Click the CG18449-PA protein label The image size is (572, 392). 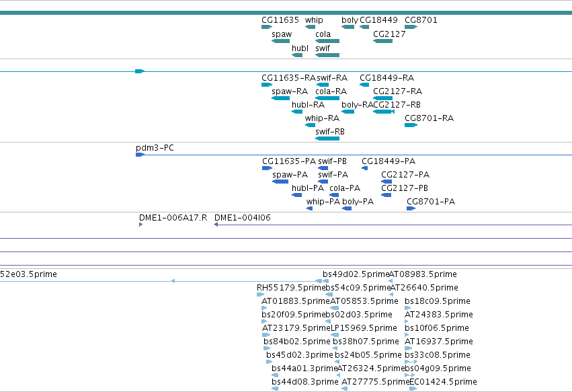389,161
